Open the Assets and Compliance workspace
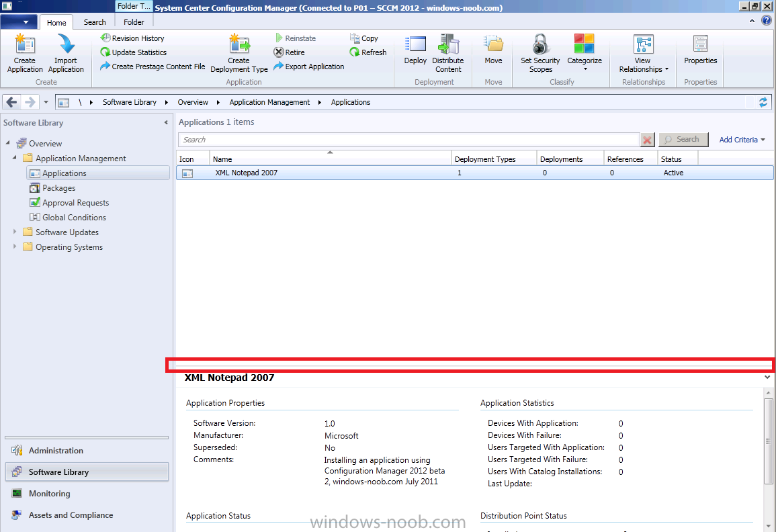Image resolution: width=776 pixels, height=532 pixels. [87, 515]
